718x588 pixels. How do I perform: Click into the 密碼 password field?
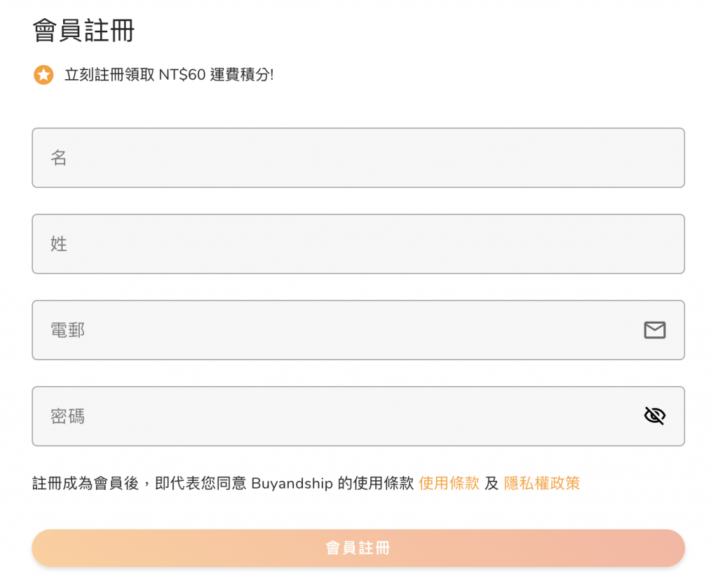pos(337,416)
